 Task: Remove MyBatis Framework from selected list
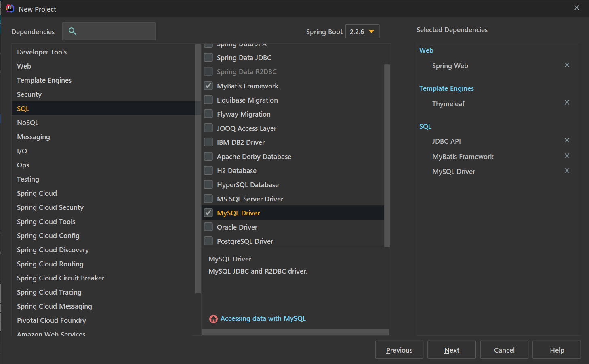coord(567,156)
